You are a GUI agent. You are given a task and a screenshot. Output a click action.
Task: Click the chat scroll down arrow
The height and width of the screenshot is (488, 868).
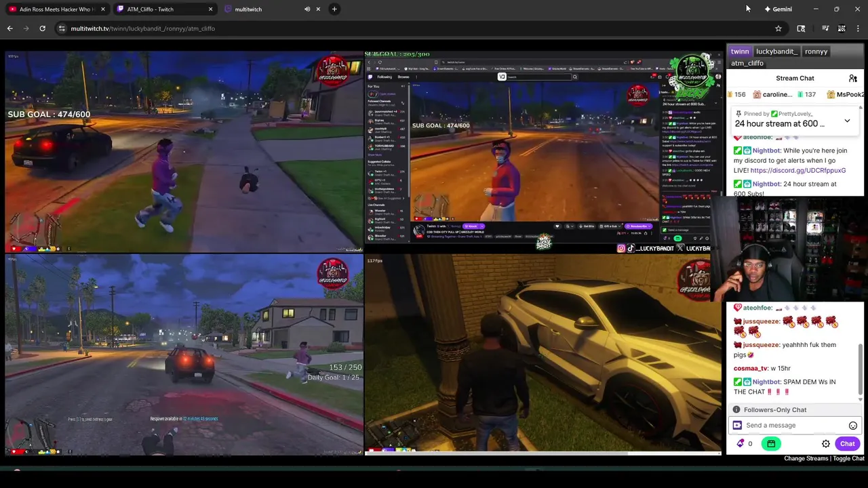[x=861, y=399]
